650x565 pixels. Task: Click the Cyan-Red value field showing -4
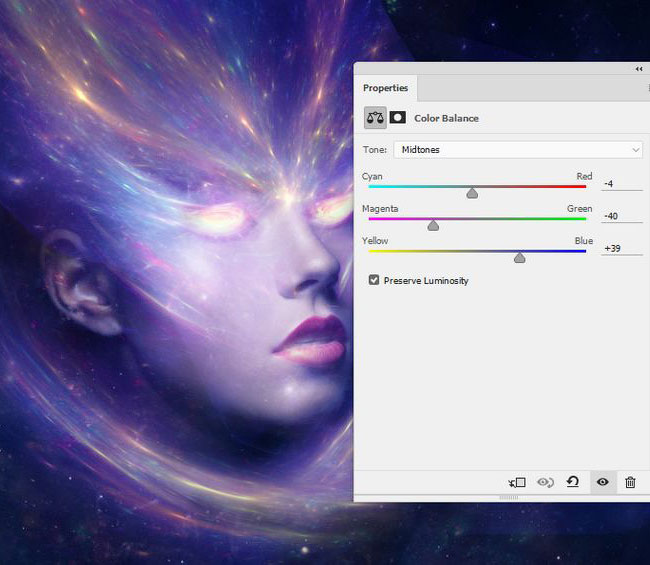point(621,184)
